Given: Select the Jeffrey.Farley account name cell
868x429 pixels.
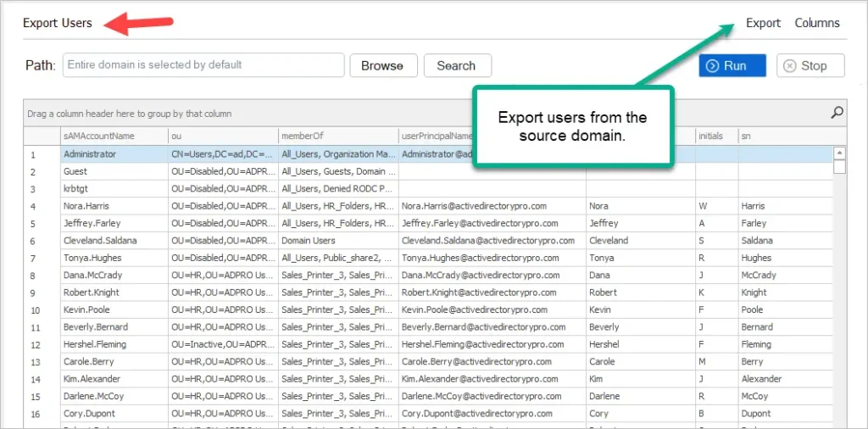Looking at the screenshot, I should coord(114,223).
